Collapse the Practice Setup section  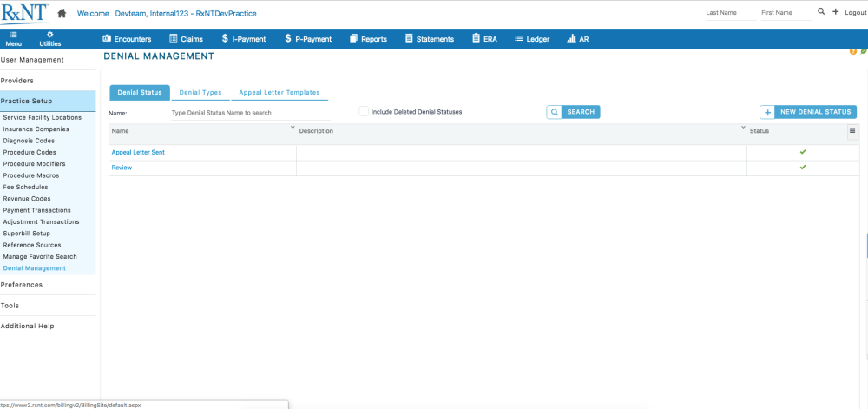[48, 102]
